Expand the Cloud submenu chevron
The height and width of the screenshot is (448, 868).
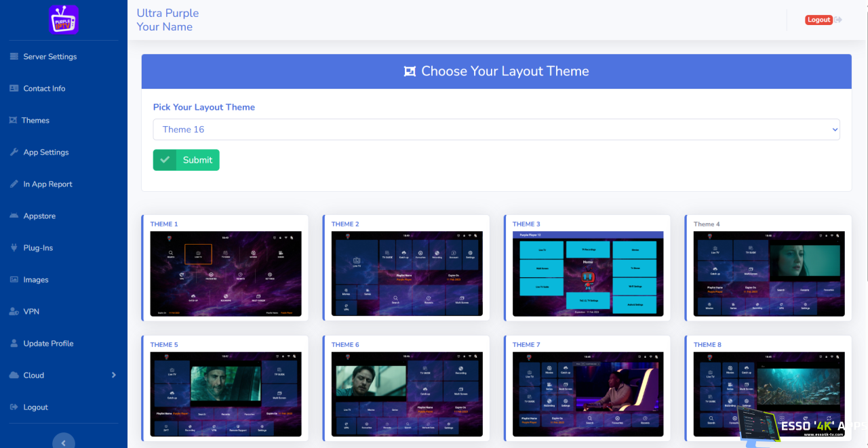(113, 375)
